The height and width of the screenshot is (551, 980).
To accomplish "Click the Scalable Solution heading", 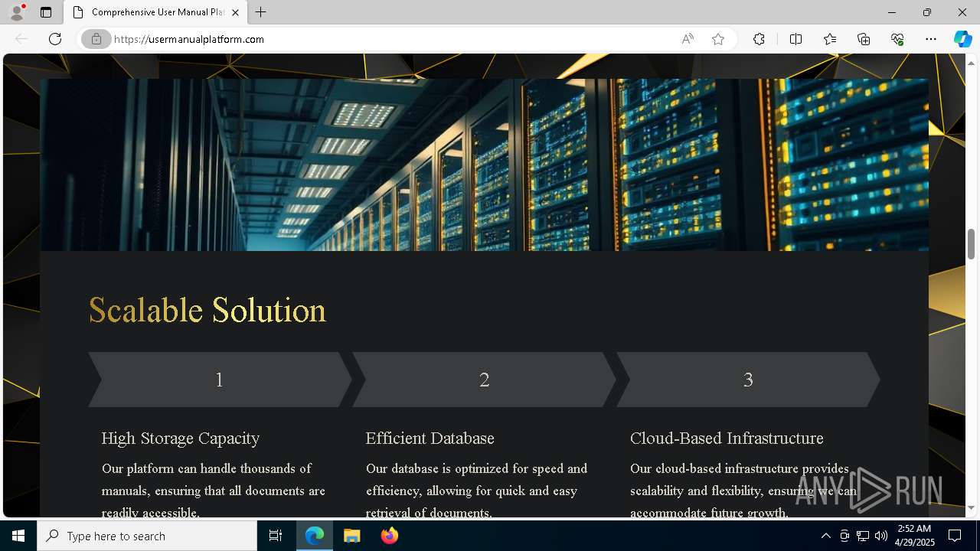I will 207,311.
